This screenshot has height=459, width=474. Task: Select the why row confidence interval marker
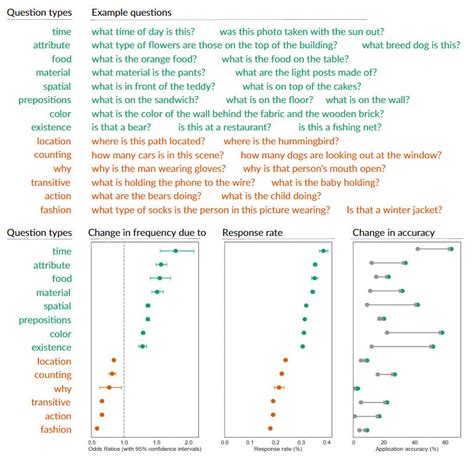[x=109, y=387]
